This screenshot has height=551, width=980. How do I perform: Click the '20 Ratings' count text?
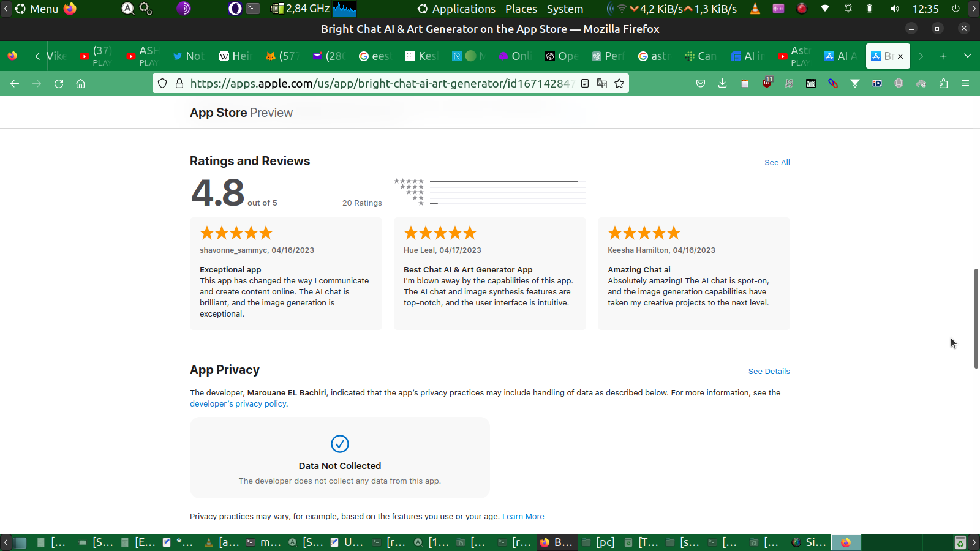[362, 203]
